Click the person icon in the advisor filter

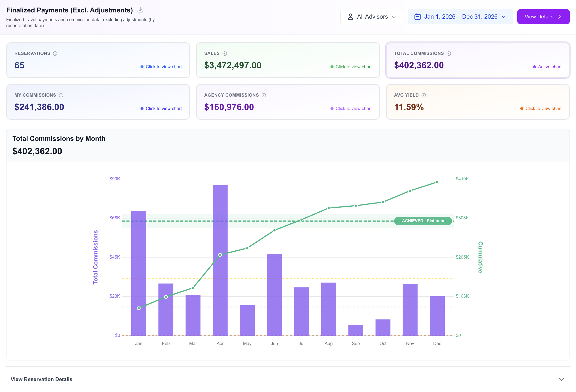tap(350, 16)
